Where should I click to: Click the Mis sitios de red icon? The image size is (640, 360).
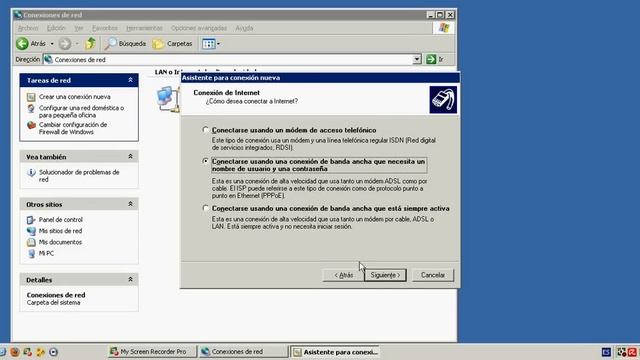(31, 231)
